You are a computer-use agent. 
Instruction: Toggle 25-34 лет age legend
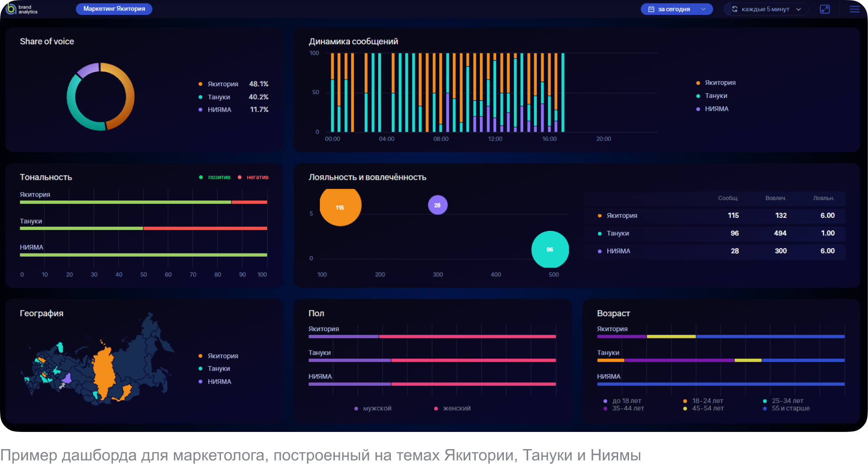783,401
